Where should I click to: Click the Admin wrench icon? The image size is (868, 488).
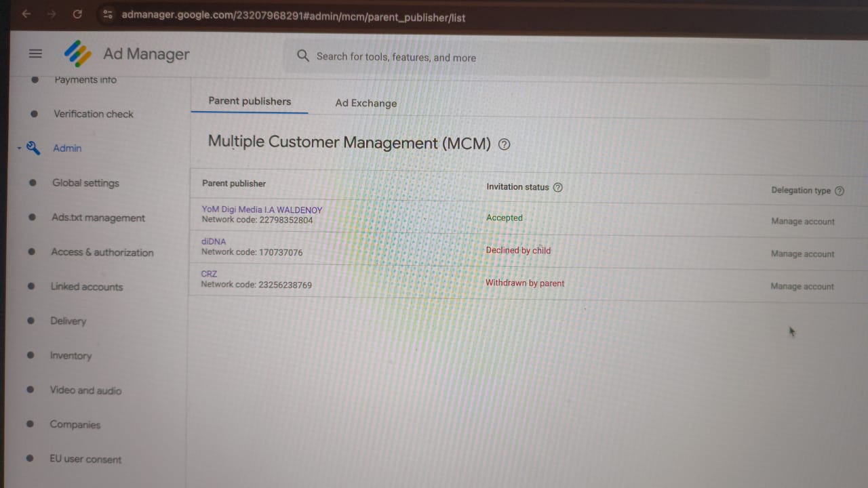(33, 148)
